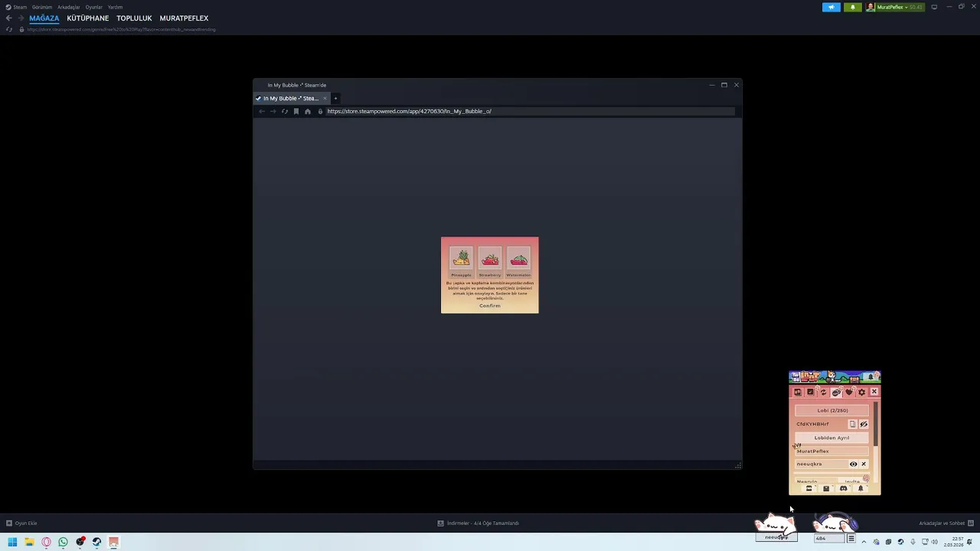Click the Lobi (2/250) header
This screenshot has height=551, width=980.
832,410
